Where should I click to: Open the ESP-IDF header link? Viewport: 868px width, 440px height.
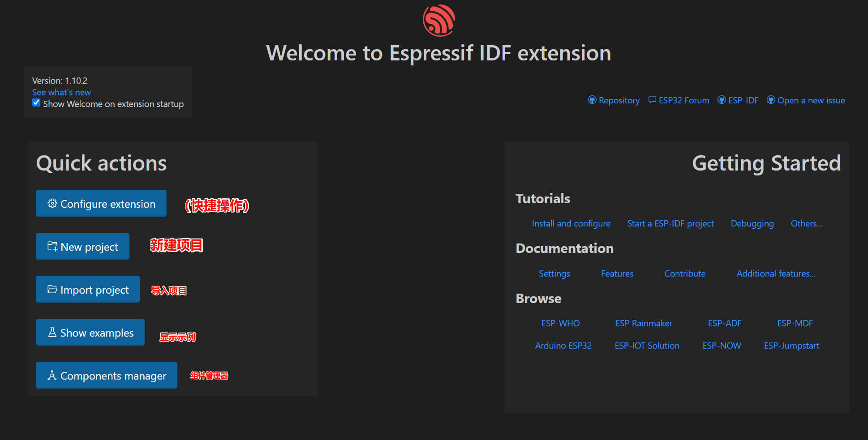(x=743, y=101)
